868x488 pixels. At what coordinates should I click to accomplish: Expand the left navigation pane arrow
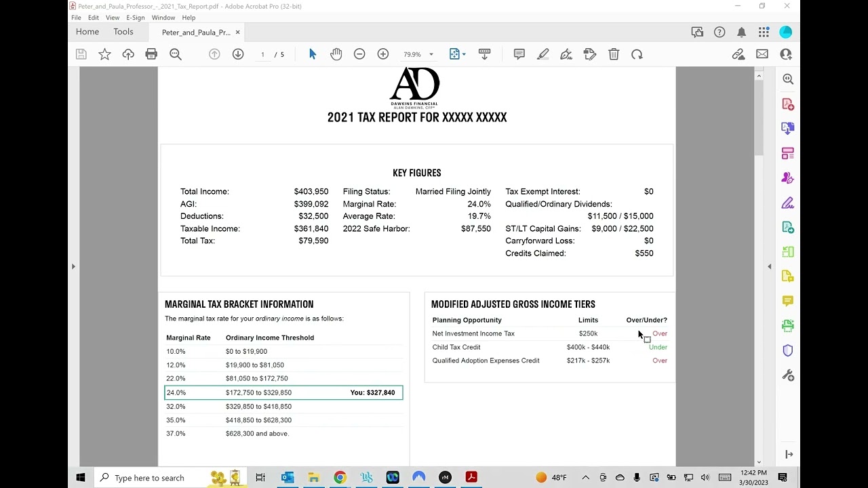(x=73, y=266)
